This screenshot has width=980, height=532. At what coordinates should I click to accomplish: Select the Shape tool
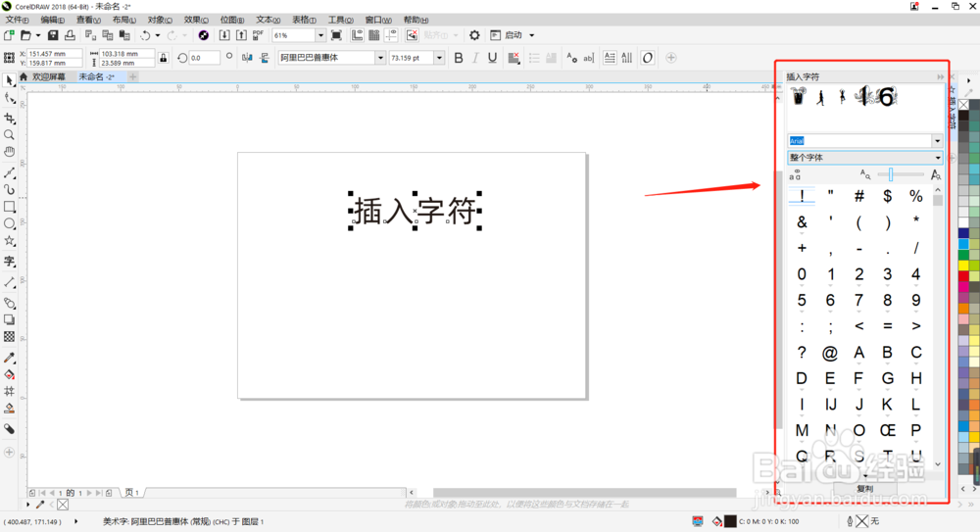coord(9,98)
